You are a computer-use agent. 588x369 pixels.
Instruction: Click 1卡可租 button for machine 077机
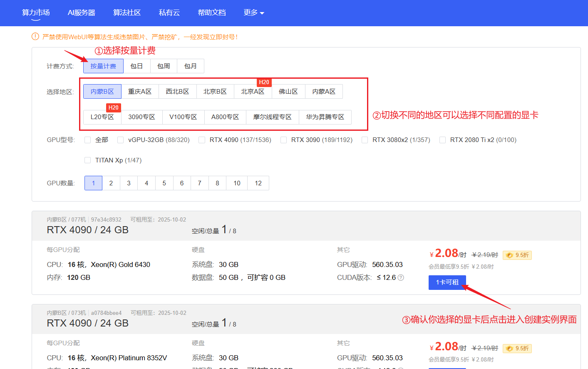pyautogui.click(x=447, y=282)
